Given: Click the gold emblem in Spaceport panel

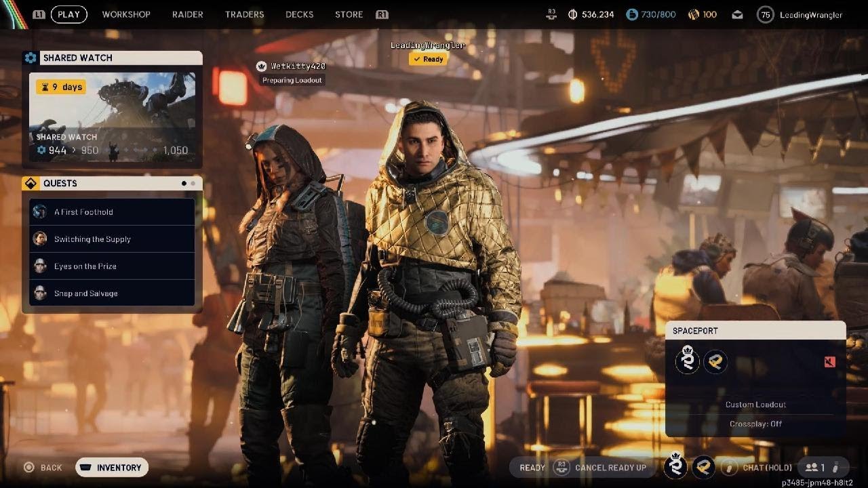Looking at the screenshot, I should (x=715, y=361).
